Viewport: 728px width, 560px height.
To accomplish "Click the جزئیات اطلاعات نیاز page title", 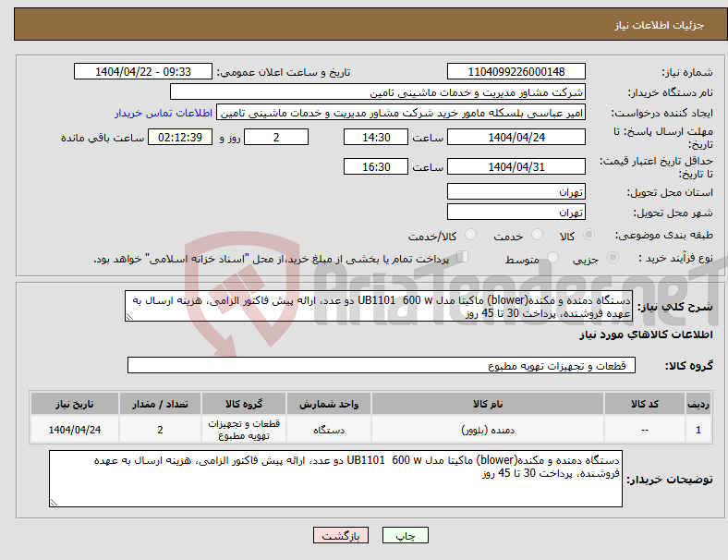I will tap(660, 25).
